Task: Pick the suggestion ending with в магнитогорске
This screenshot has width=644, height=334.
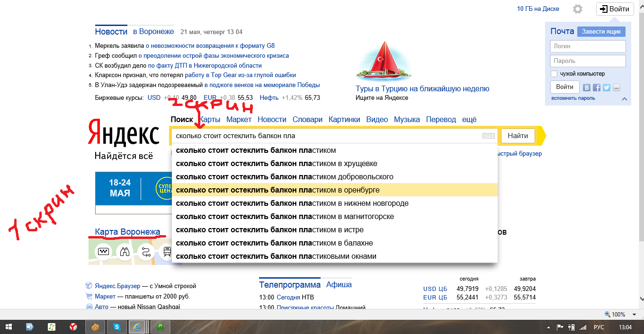Action: pyautogui.click(x=335, y=217)
